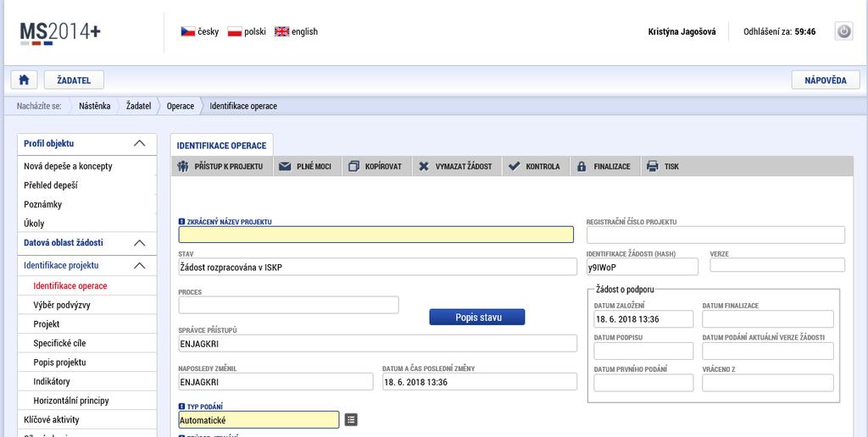Switch language via Czech flag

point(187,31)
